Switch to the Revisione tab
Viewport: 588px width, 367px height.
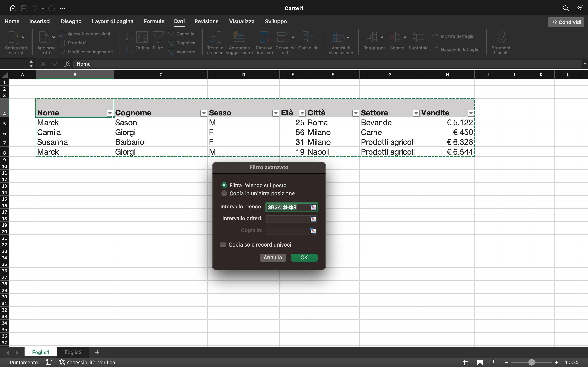click(x=206, y=21)
